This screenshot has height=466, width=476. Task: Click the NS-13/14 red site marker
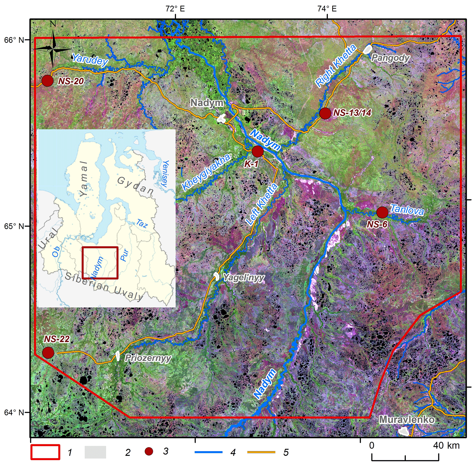click(x=325, y=113)
